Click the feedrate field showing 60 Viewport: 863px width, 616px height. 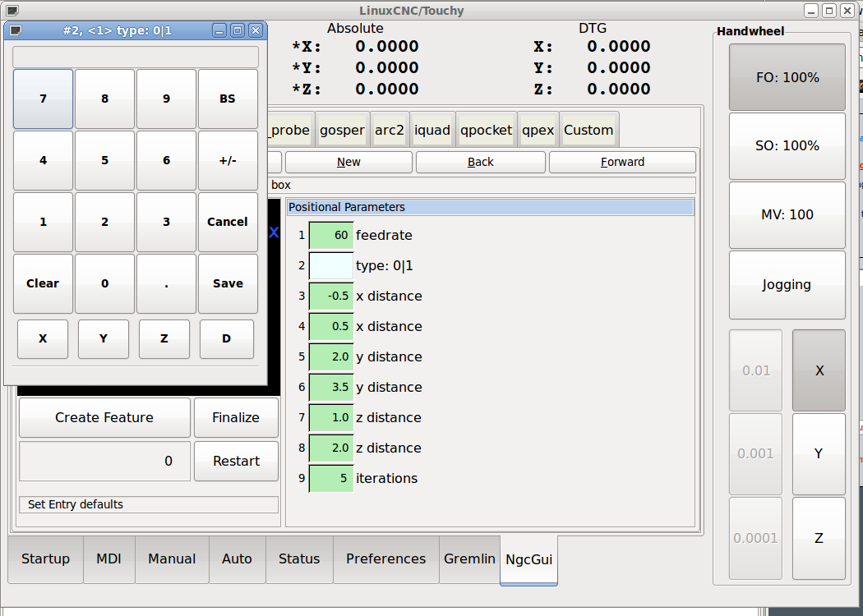330,236
